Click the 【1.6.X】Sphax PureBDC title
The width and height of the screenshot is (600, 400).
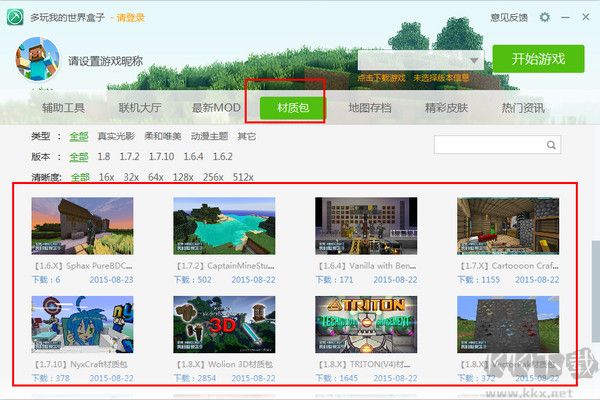83,266
